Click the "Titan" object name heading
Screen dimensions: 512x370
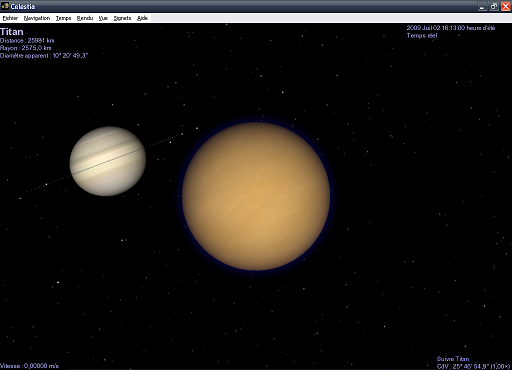click(12, 32)
